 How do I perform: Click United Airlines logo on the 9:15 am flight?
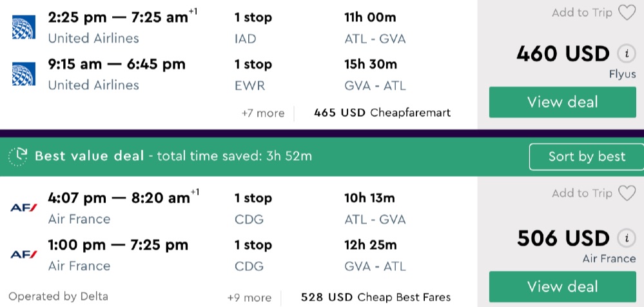23,74
